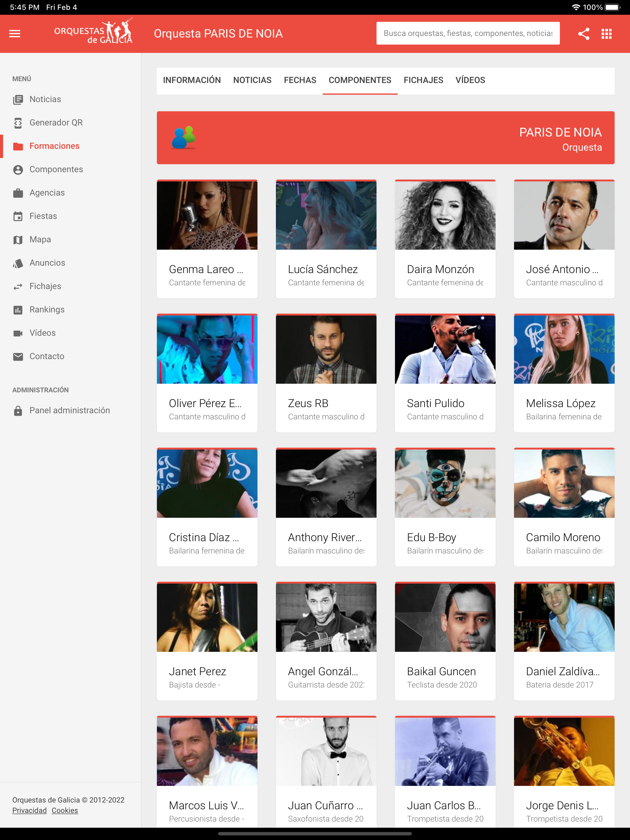
Task: Click the name Janet Perez
Action: (197, 672)
